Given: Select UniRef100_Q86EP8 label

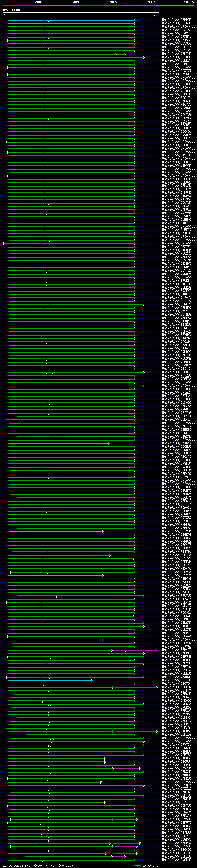Looking at the screenshot, I should [177, 535].
